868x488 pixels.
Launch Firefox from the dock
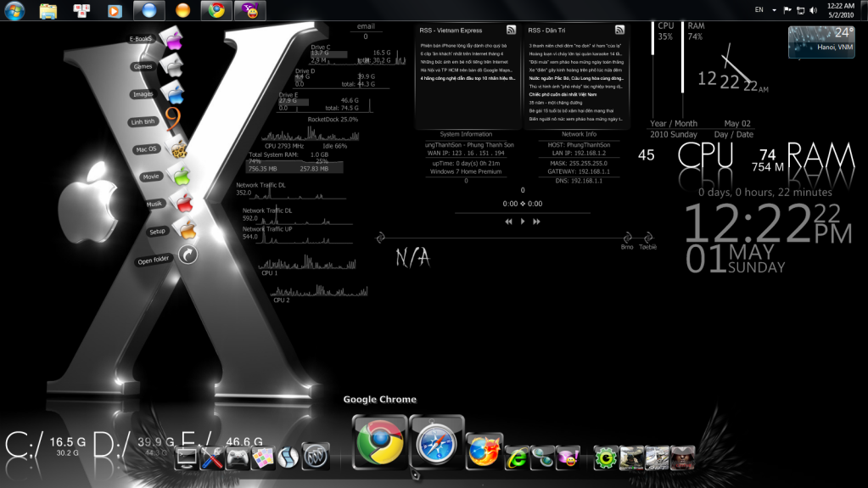pyautogui.click(x=484, y=451)
